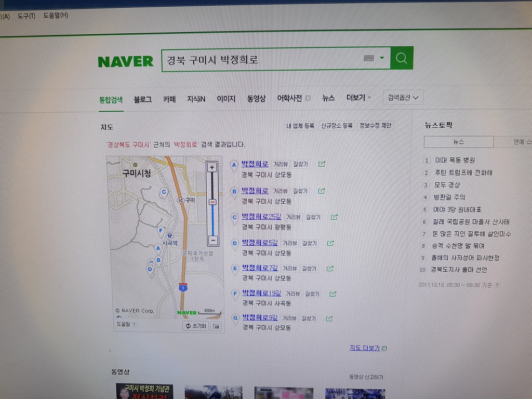Open the 박정희로19길 result link
The height and width of the screenshot is (399, 532).
(262, 293)
